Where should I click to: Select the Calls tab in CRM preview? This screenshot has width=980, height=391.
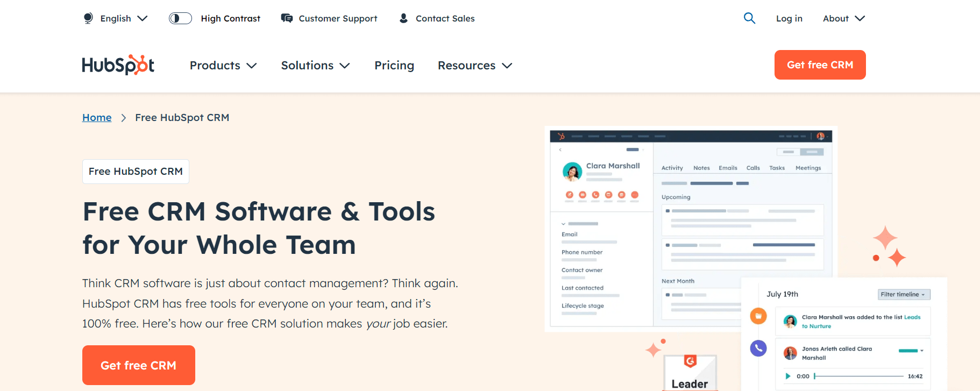[x=753, y=168]
